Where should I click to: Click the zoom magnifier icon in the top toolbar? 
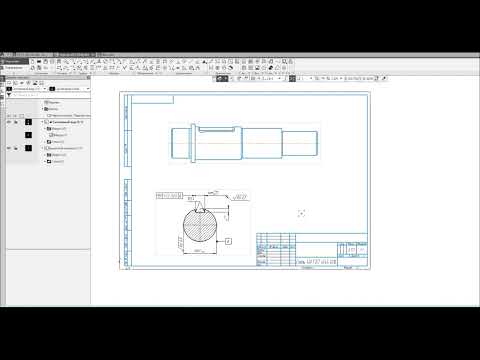point(285,62)
